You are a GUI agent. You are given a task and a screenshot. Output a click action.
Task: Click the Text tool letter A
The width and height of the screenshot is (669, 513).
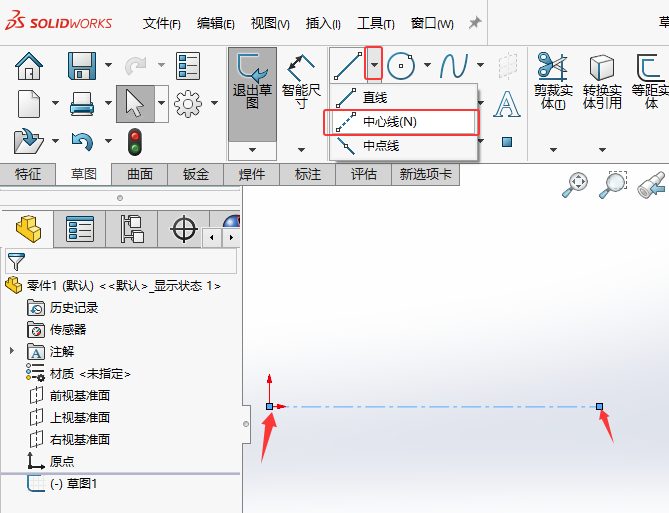pos(507,104)
